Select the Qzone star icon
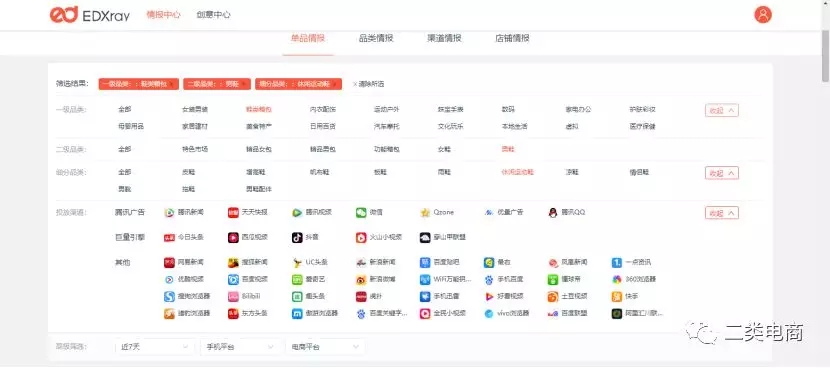830x368 pixels. tap(425, 212)
